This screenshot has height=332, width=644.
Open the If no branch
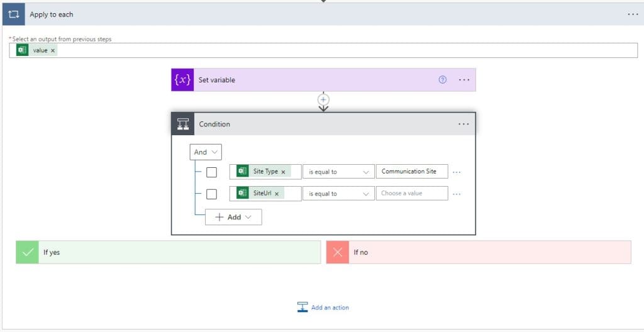pos(479,252)
